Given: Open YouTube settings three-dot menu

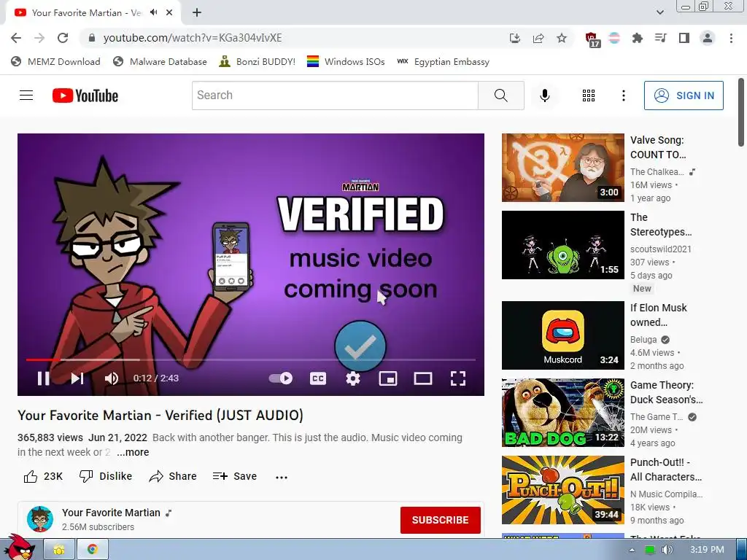Looking at the screenshot, I should click(623, 96).
